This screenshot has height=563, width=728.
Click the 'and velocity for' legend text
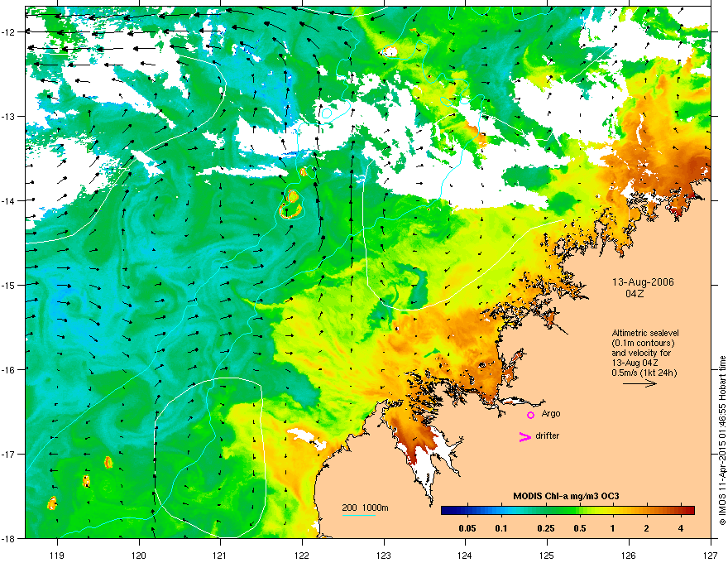pyautogui.click(x=641, y=353)
